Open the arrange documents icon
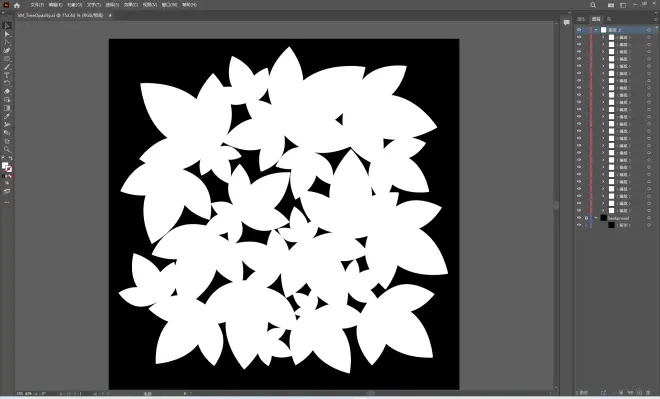This screenshot has height=399, width=660. pyautogui.click(x=611, y=5)
